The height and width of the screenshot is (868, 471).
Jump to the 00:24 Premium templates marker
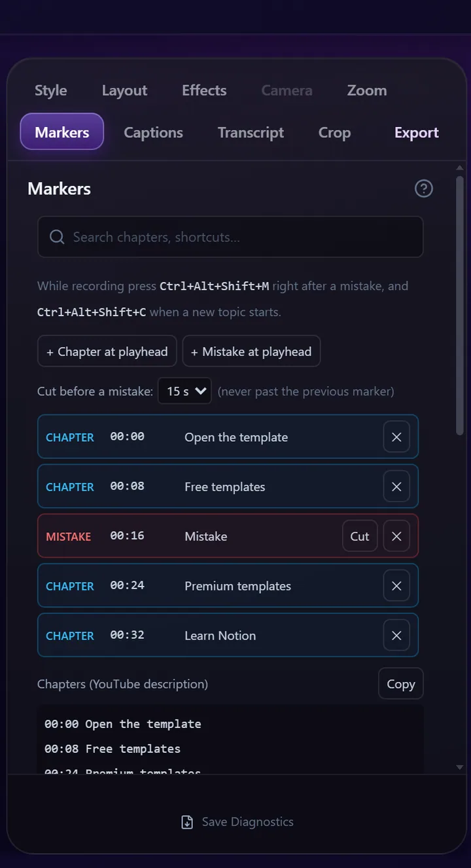[228, 586]
